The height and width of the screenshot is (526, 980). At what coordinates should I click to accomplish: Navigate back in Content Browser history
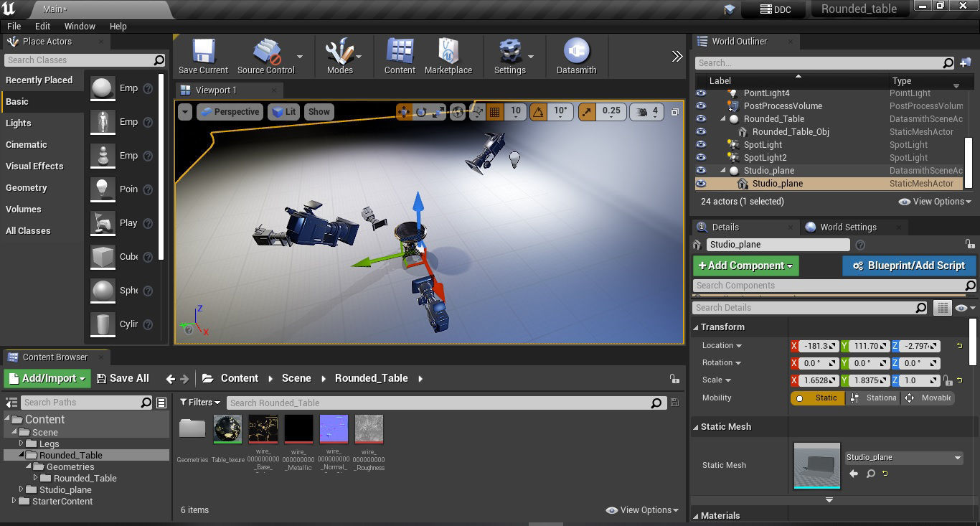coord(170,378)
